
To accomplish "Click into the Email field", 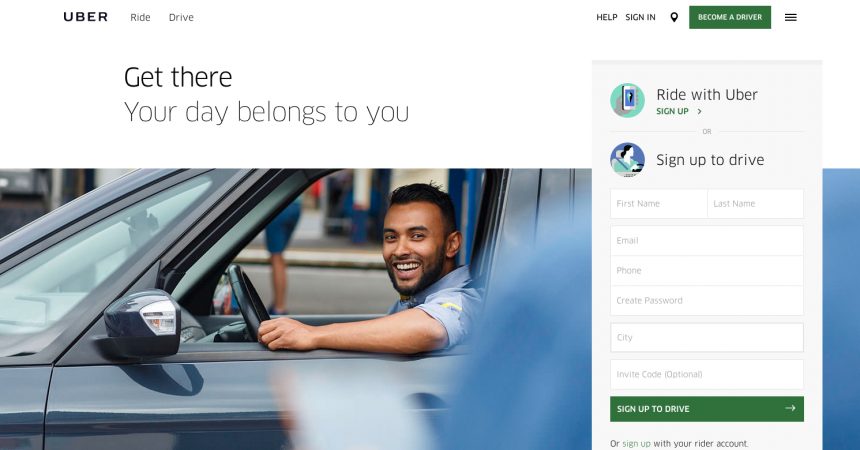I will click(707, 240).
